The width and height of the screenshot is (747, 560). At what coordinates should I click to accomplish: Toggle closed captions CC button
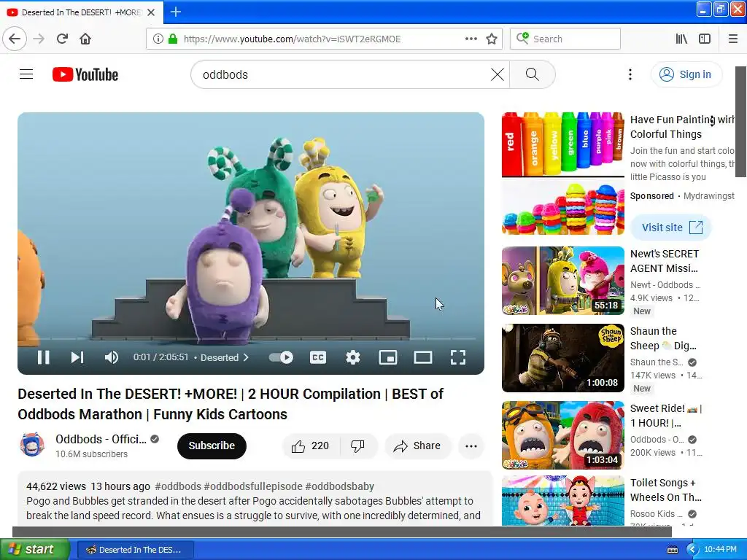click(318, 357)
